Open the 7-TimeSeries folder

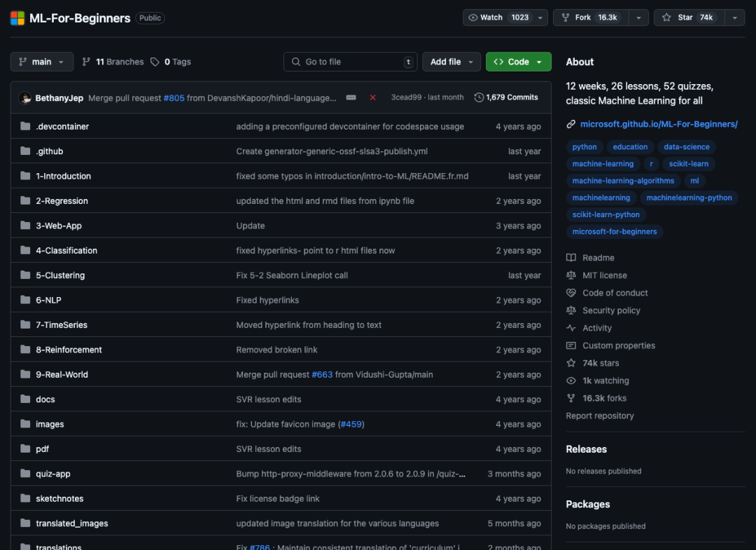point(62,324)
